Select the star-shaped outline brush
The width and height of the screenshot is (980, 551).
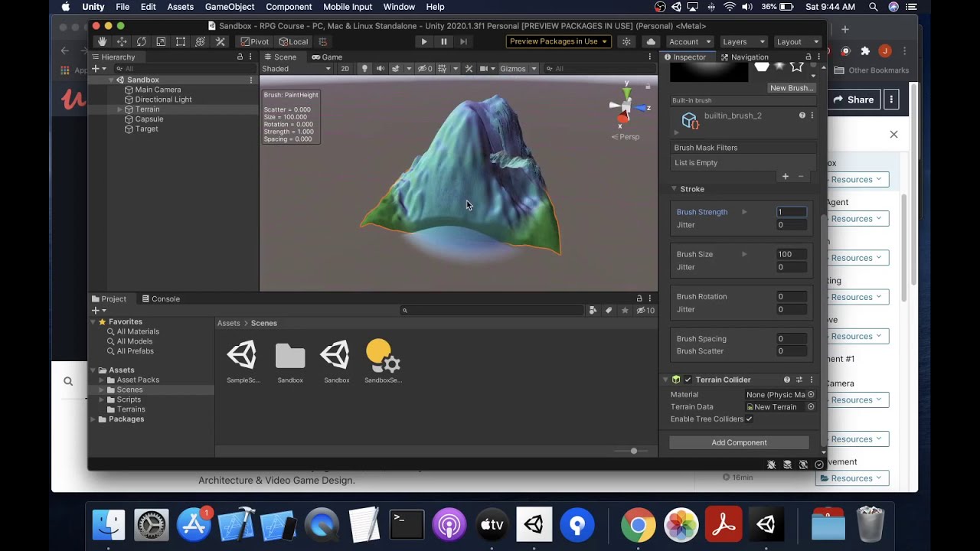[796, 67]
